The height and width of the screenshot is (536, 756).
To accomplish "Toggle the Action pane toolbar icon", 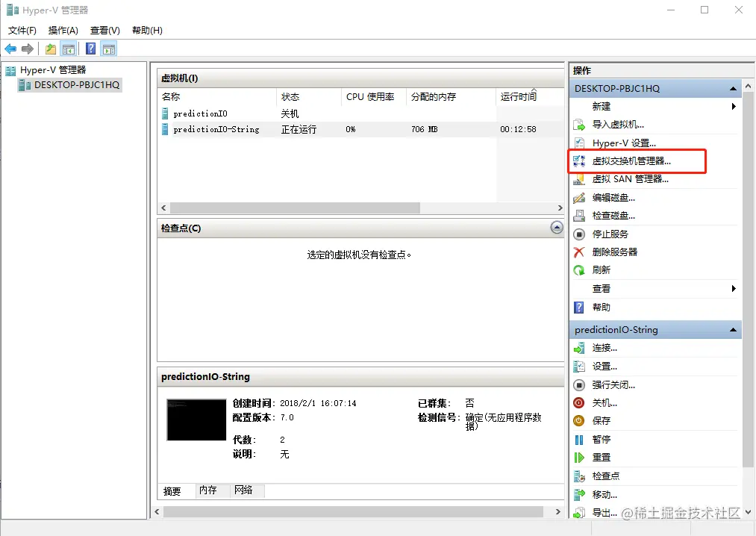I will [109, 49].
